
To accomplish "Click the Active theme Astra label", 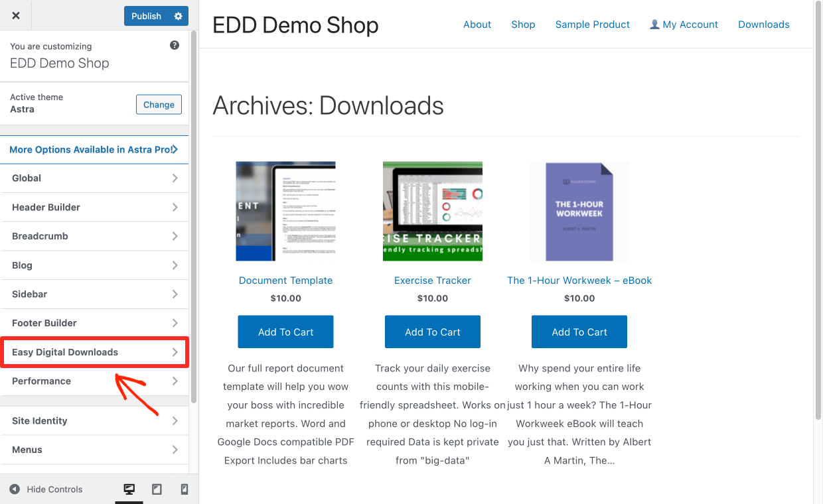I will pos(37,103).
